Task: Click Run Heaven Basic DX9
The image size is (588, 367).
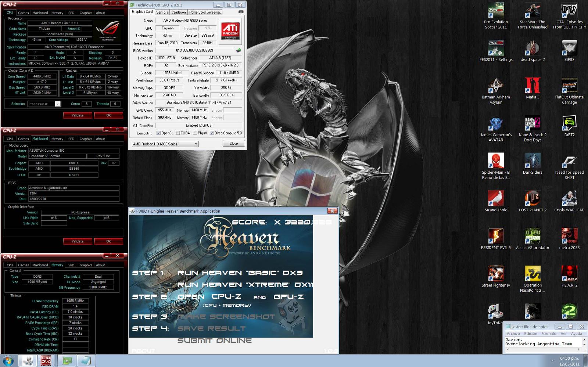Action: (x=240, y=273)
